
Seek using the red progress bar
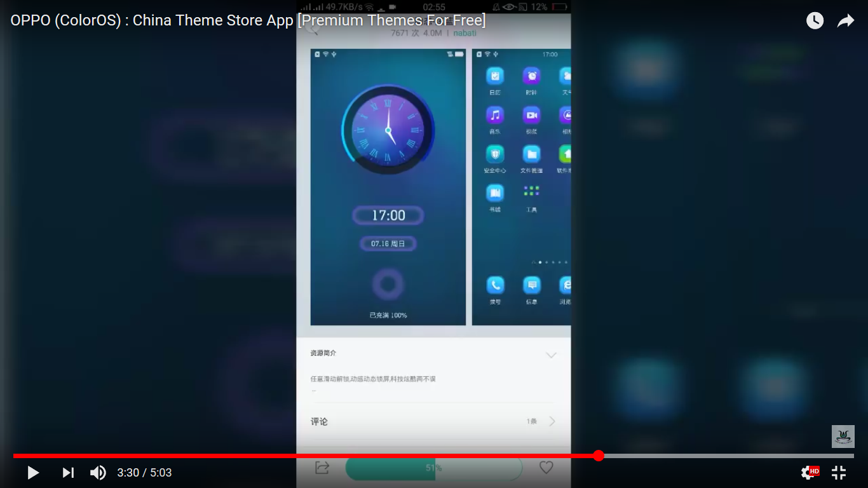click(598, 455)
